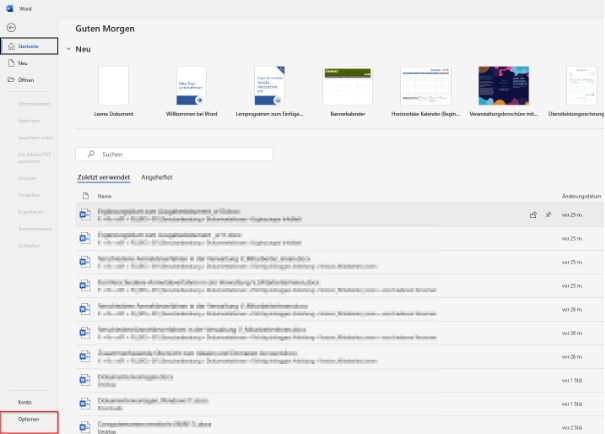This screenshot has height=434, width=605.
Task: Click the Guten Morgen heading
Action: point(105,29)
